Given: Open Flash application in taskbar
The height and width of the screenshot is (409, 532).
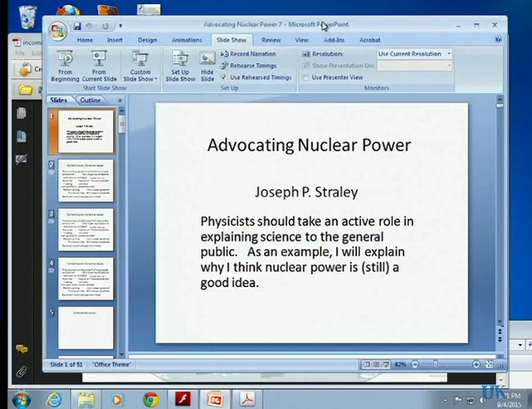Looking at the screenshot, I should coord(183,399).
